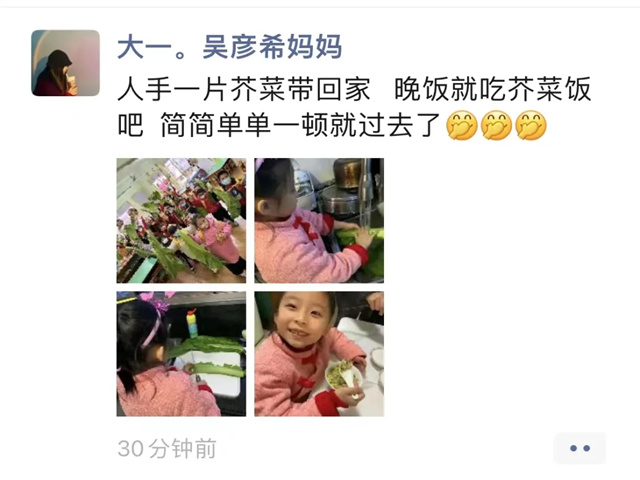This screenshot has height=480, width=640.
Task: Open the classroom photo of kids holding mustard leaves
Action: coord(181,220)
